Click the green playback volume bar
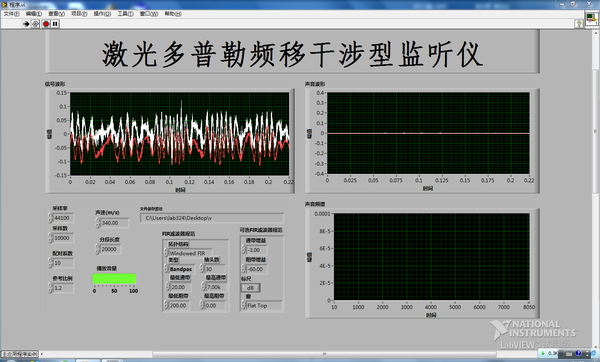This screenshot has height=362, width=600. coord(114,279)
